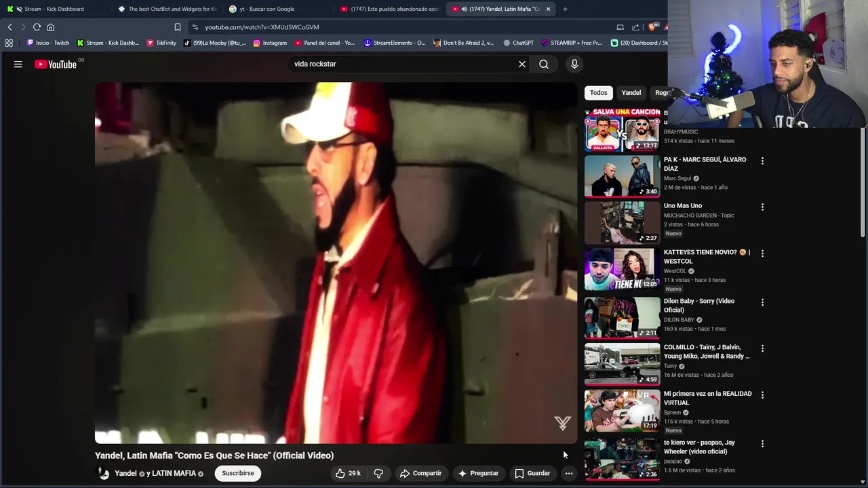868x488 pixels.
Task: Close the Yandel, Latin Mafia tab
Action: [x=548, y=9]
